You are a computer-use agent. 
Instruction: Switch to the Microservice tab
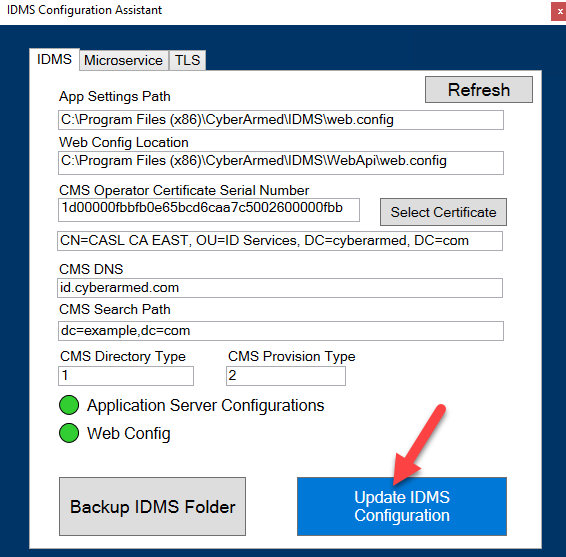(124, 60)
